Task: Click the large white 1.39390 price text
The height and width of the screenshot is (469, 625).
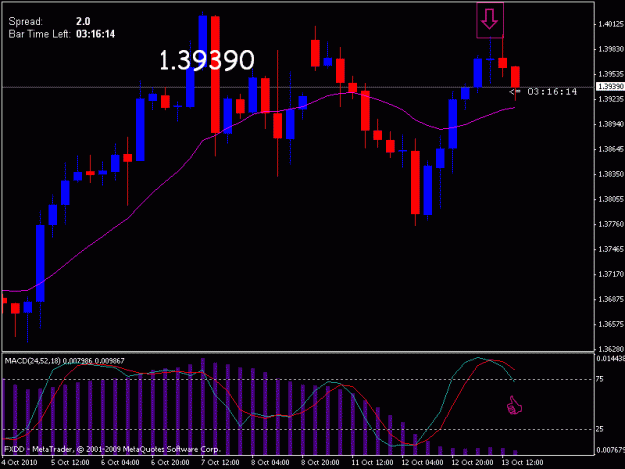Action: tap(206, 61)
